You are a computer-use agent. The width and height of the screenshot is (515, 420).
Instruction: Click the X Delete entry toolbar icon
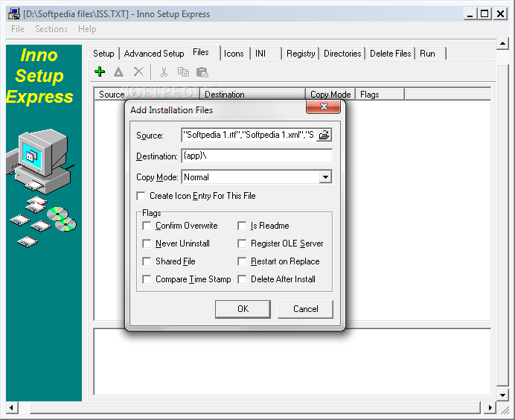coord(138,71)
